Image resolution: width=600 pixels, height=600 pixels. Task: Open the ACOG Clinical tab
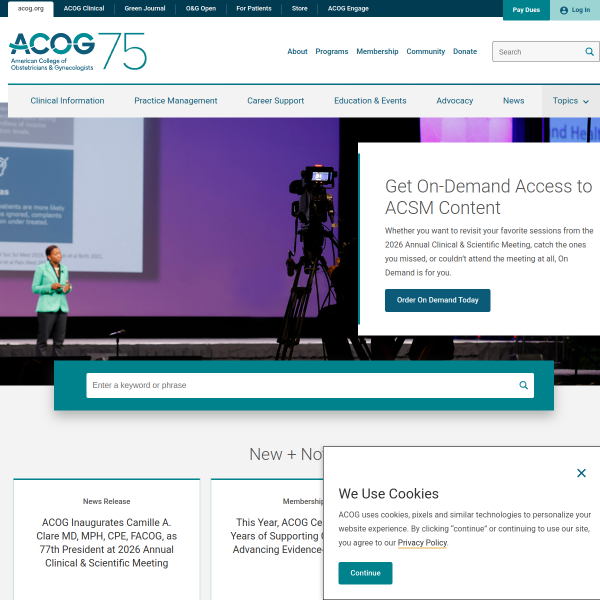point(84,8)
